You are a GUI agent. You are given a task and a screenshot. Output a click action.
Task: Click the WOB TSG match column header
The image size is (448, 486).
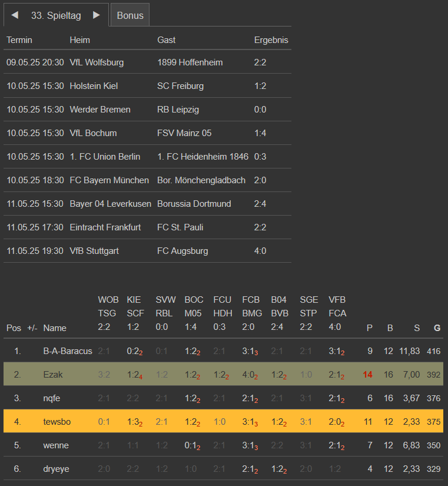tap(108, 313)
